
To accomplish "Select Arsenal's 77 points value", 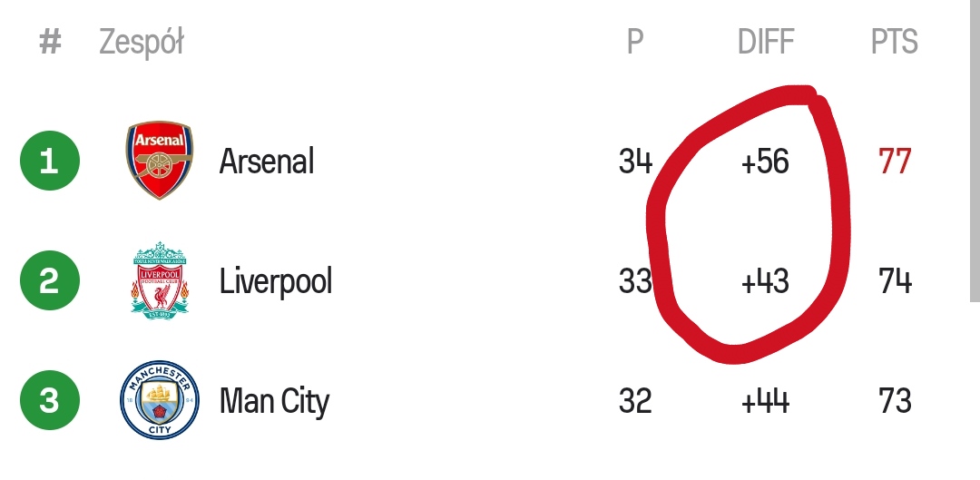I will (x=895, y=162).
